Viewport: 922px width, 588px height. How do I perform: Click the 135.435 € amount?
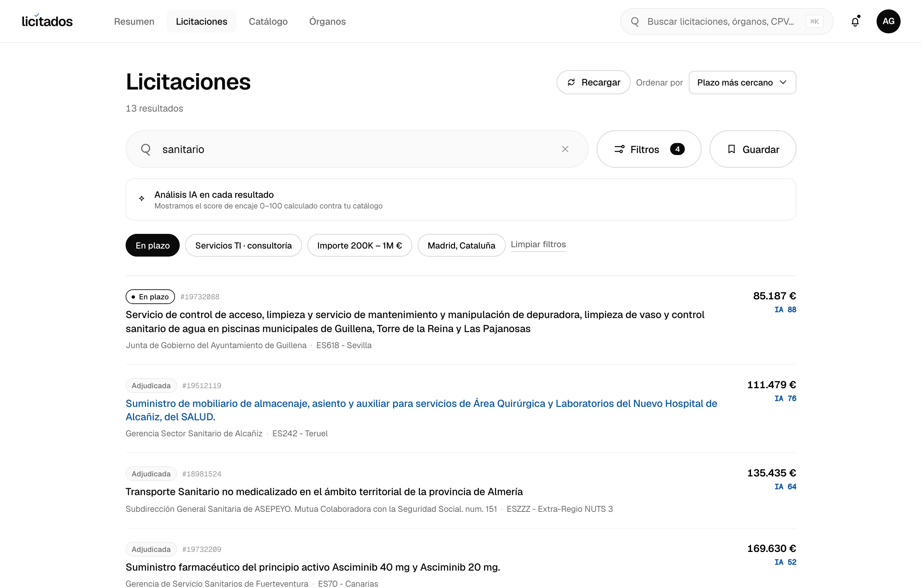pos(772,473)
